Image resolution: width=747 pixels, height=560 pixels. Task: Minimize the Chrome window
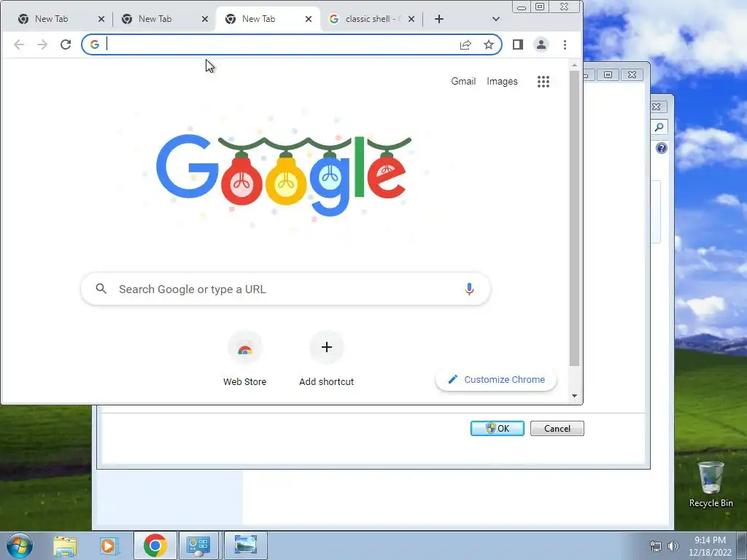(x=522, y=7)
